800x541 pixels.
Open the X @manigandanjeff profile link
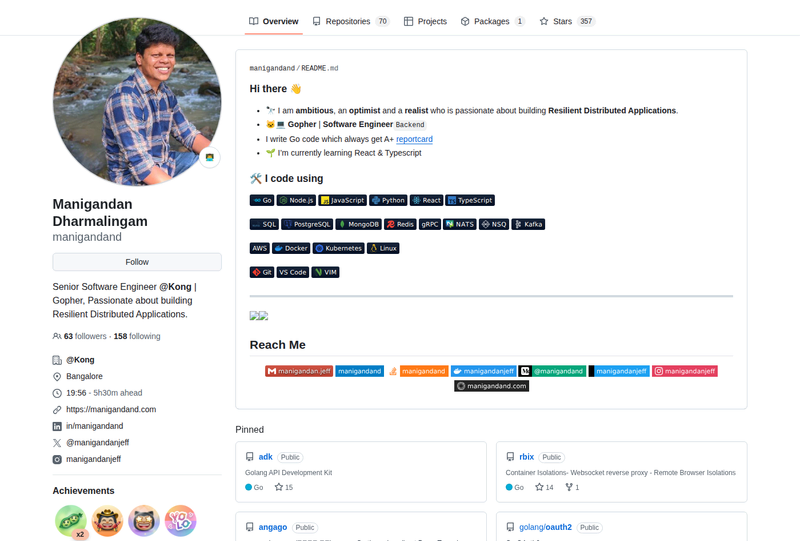coord(97,442)
